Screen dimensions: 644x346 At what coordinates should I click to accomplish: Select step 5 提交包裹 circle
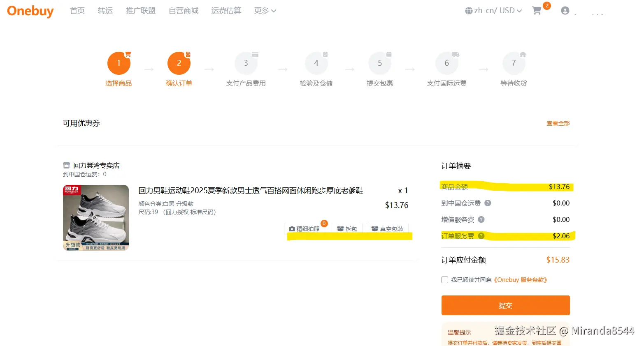[380, 63]
